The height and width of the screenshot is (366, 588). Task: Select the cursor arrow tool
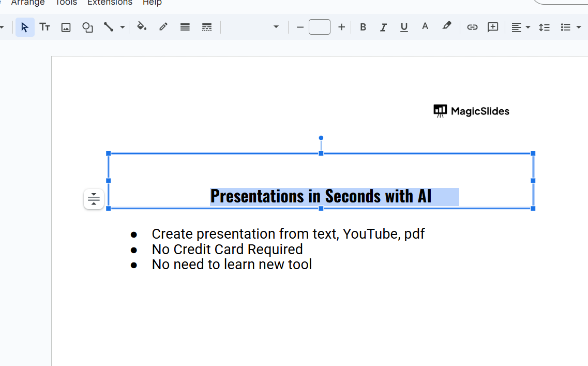pos(25,27)
